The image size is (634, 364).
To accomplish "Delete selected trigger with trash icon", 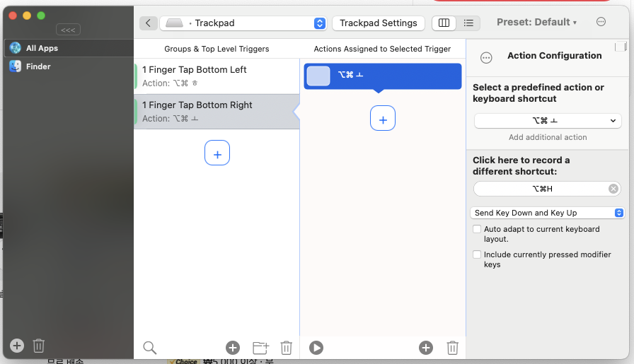I will click(x=287, y=347).
